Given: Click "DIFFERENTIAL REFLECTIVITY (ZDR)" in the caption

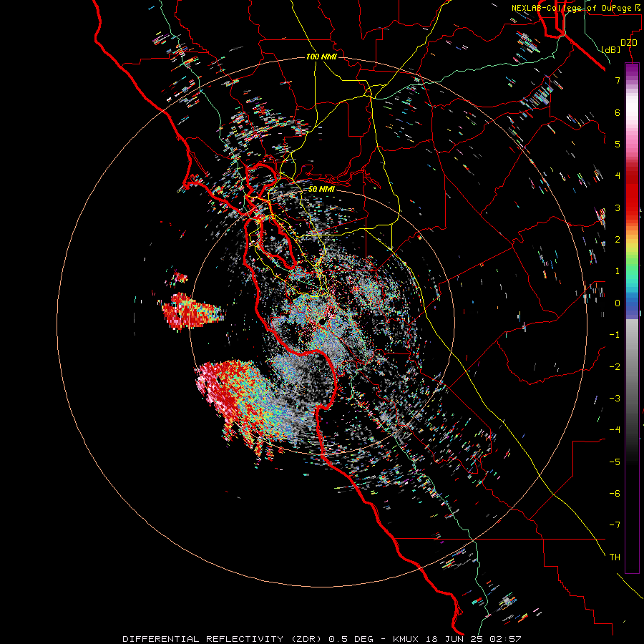Looking at the screenshot, I should click(x=223, y=639).
